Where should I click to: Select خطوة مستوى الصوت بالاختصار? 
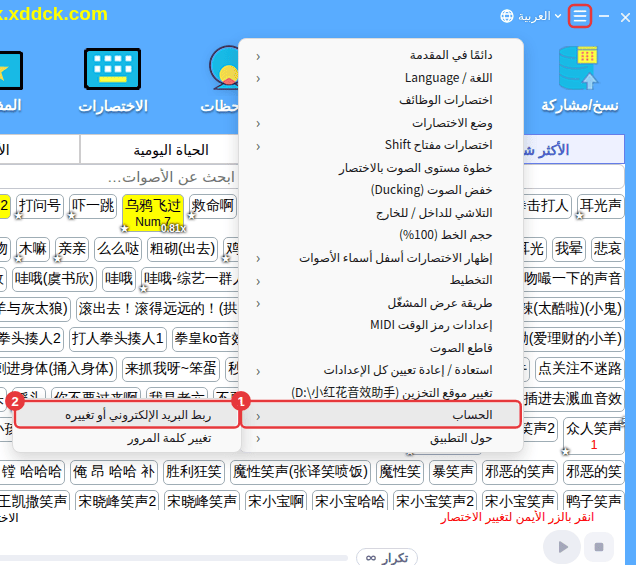click(x=380, y=168)
